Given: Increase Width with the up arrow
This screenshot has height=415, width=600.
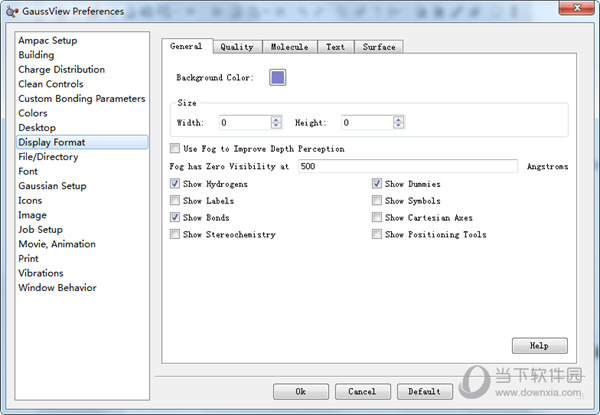Looking at the screenshot, I should (276, 119).
